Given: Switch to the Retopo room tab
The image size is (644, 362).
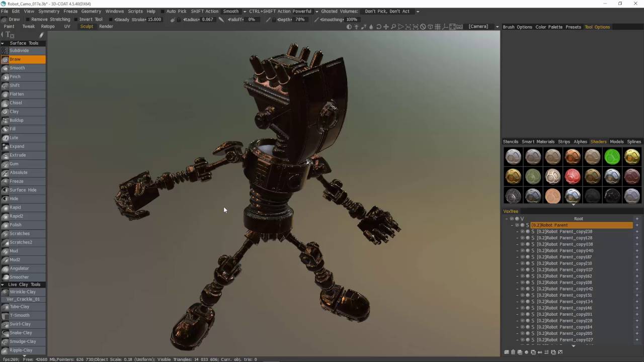Looking at the screenshot, I should point(48,27).
